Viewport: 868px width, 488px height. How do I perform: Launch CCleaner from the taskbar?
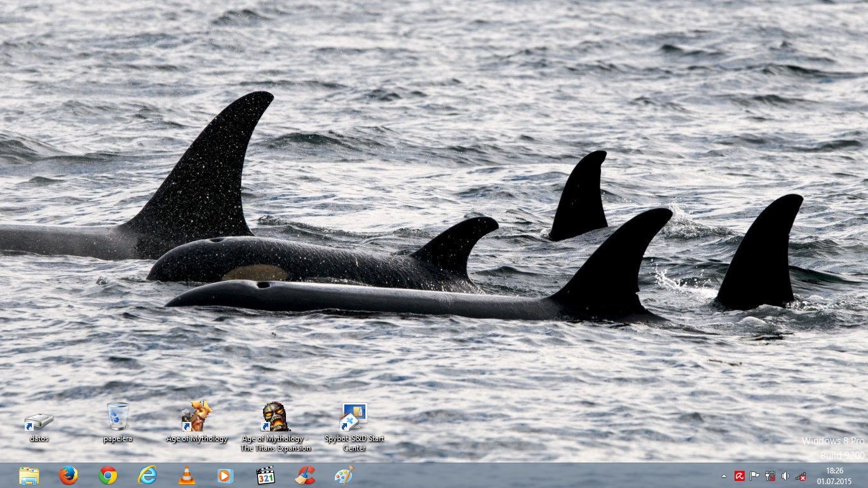(305, 475)
